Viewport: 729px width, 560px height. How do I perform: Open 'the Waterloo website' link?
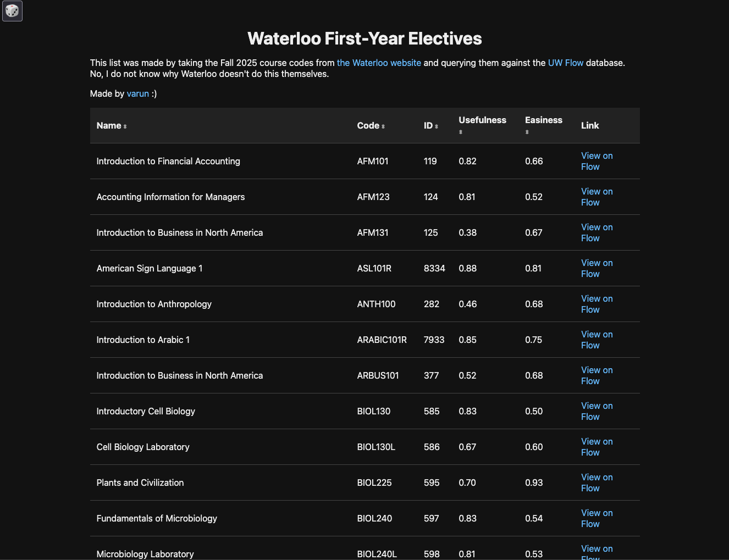[379, 63]
